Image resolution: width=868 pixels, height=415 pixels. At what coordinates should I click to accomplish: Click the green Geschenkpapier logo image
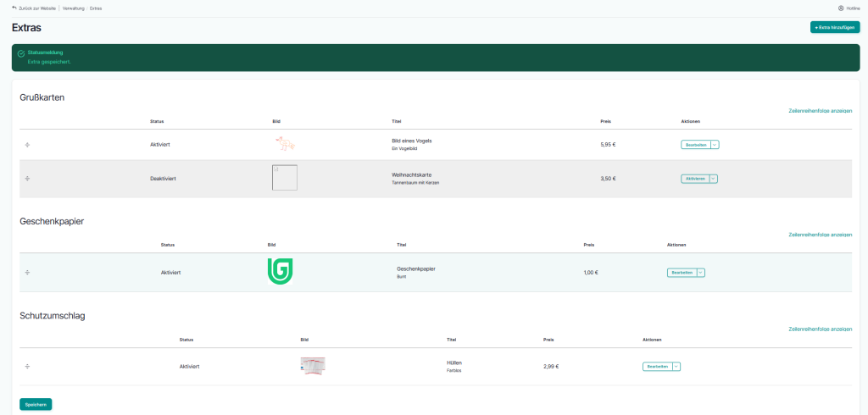click(280, 272)
